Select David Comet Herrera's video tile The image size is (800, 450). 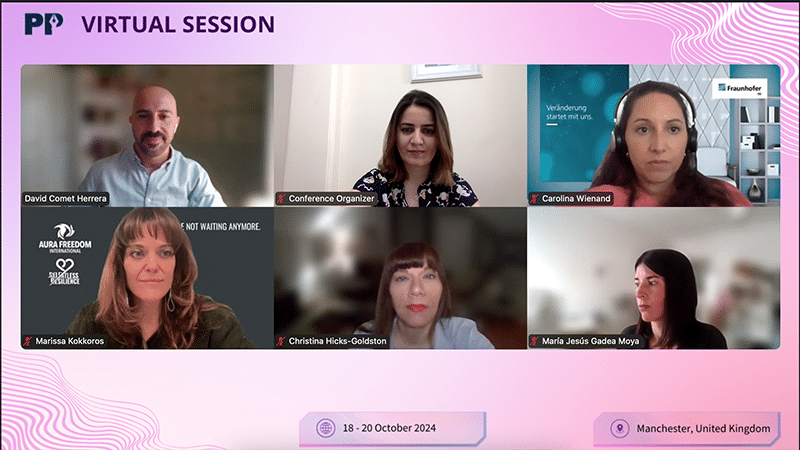[x=147, y=136]
